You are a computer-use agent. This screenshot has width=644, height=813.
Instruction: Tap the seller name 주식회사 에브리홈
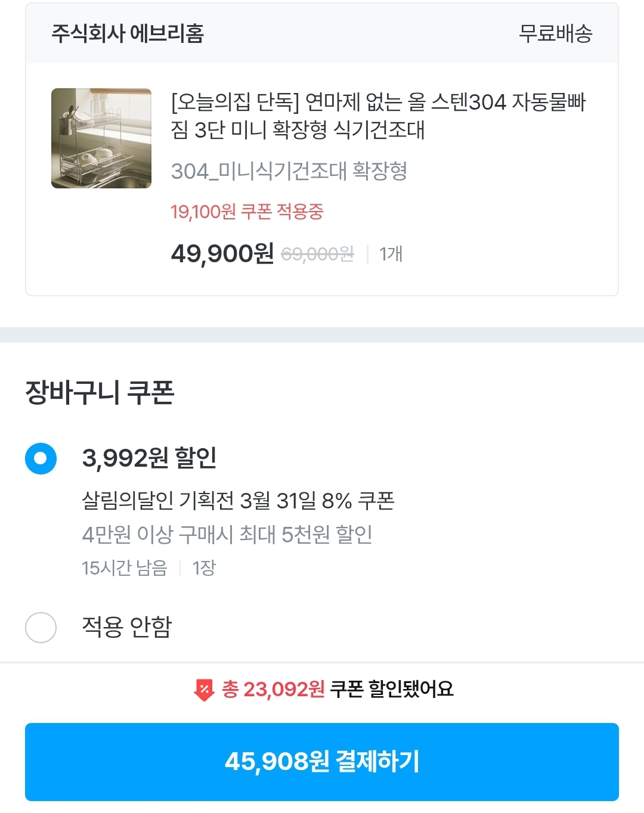click(x=128, y=33)
